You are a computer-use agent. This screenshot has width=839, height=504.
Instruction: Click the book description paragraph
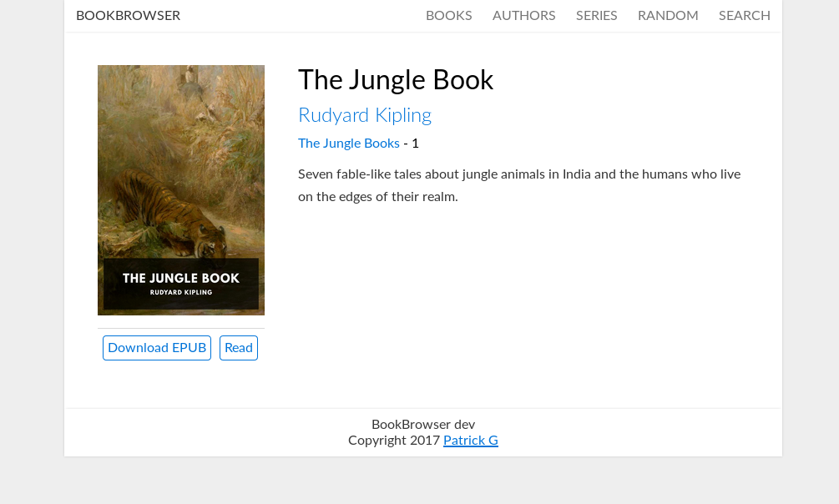(519, 185)
